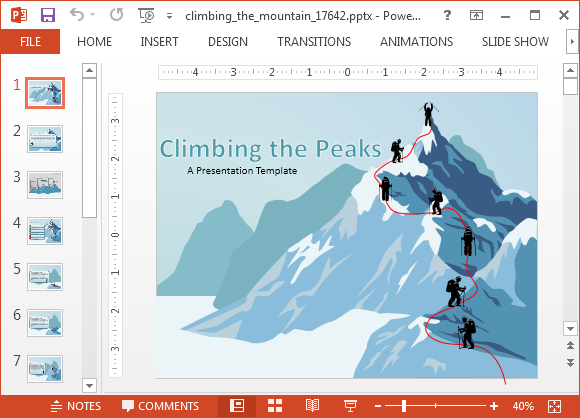This screenshot has height=418, width=580.
Task: Start presentation from beginning icon
Action: [x=146, y=15]
